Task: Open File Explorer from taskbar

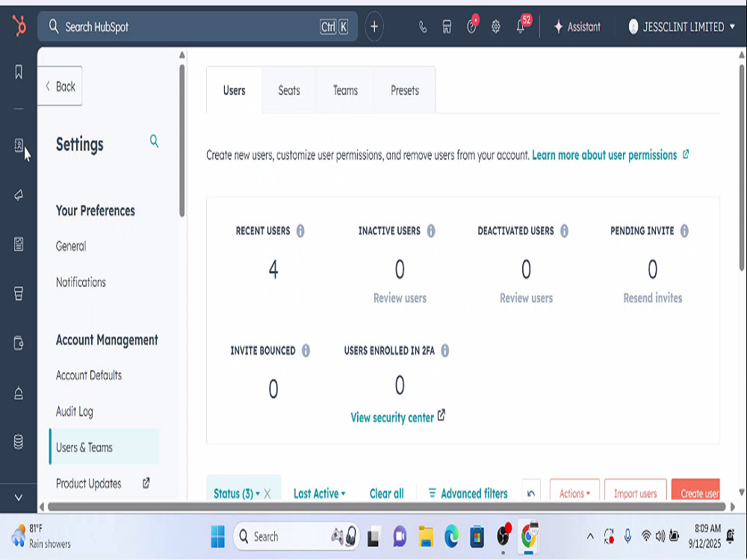Action: [x=426, y=537]
